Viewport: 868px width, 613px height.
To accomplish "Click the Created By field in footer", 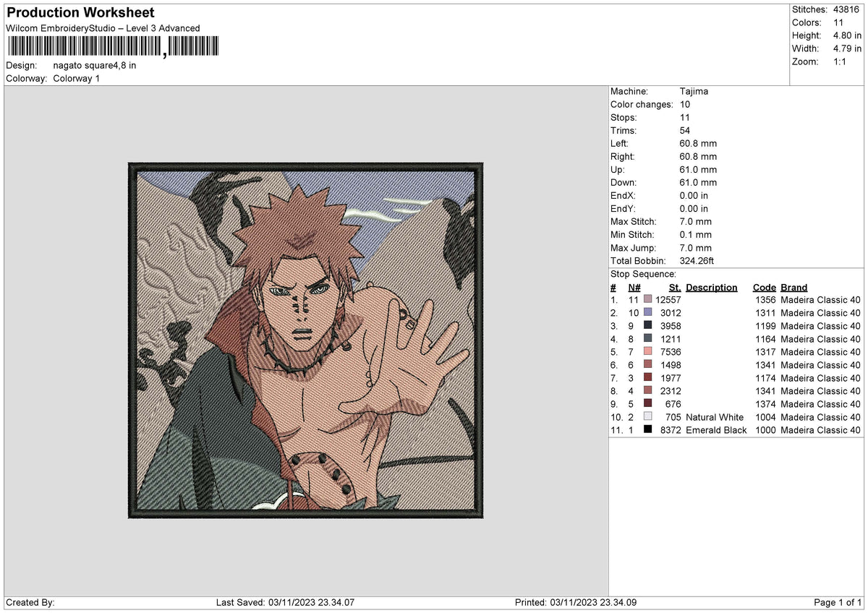I will (30, 603).
